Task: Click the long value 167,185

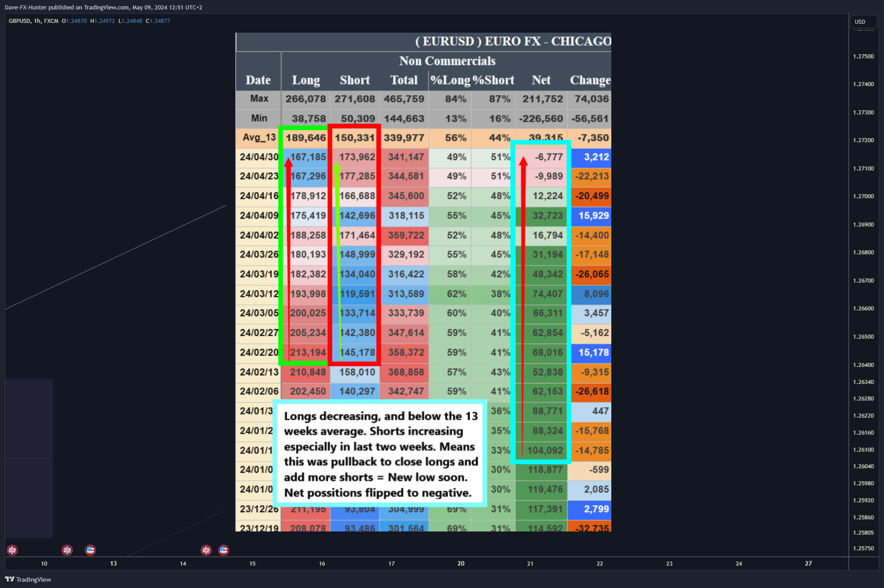Action: [x=308, y=157]
